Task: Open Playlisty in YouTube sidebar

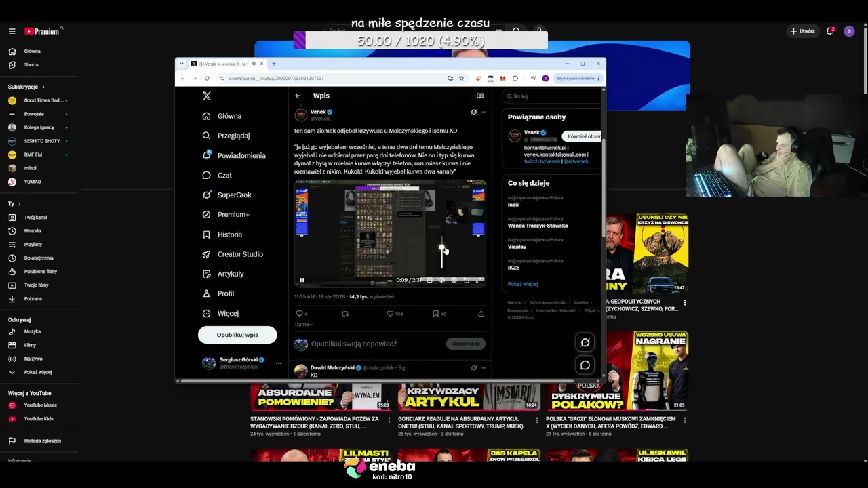Action: coord(33,245)
